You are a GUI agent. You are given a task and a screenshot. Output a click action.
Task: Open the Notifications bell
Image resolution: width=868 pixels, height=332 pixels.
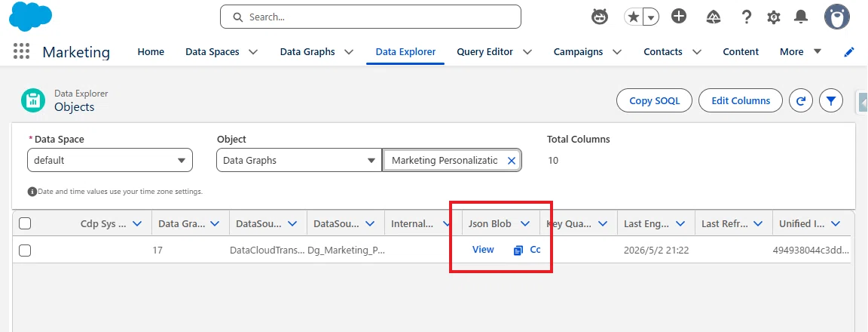(800, 17)
